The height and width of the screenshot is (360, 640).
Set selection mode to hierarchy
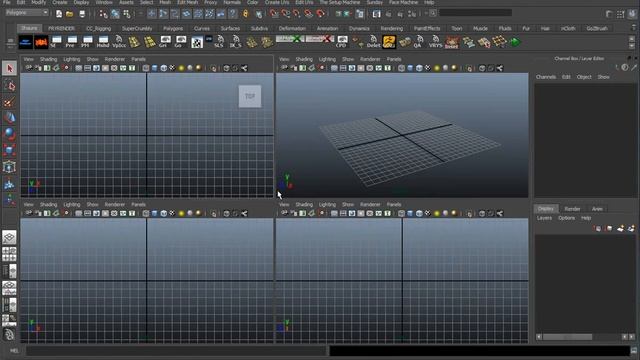tap(103, 14)
